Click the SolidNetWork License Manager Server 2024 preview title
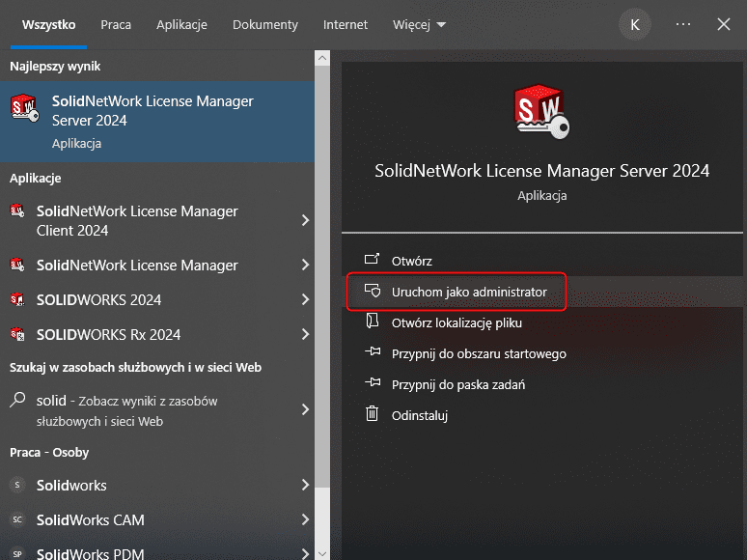This screenshot has height=560, width=747. pos(541,171)
